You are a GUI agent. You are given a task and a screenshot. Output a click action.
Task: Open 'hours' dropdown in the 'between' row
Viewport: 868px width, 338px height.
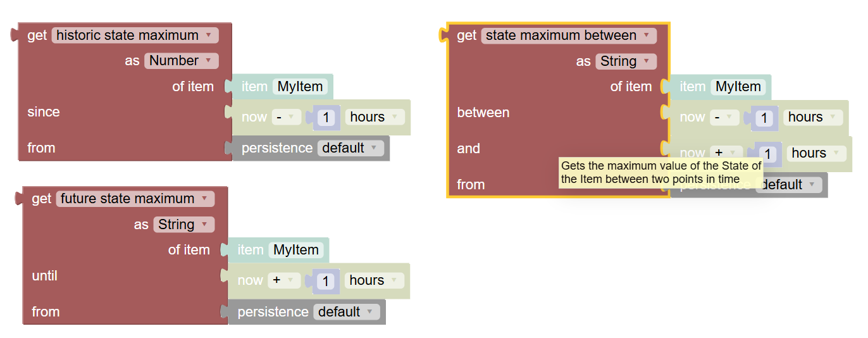[813, 117]
